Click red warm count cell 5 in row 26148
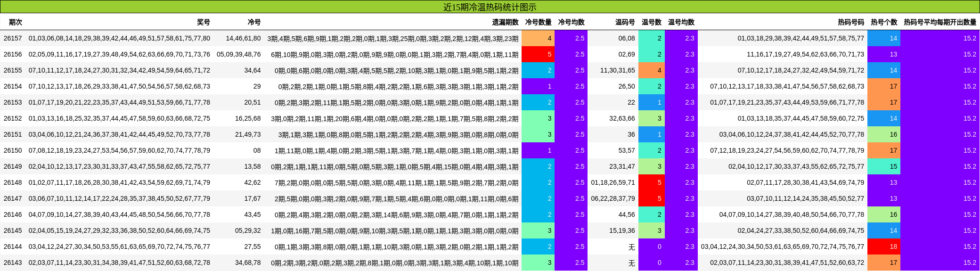The width and height of the screenshot is (980, 271). tap(651, 182)
